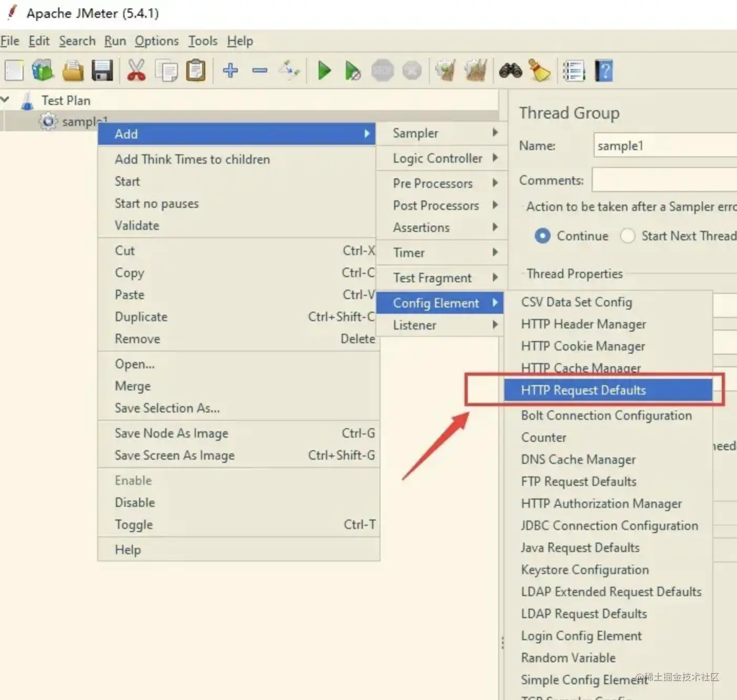
Task: Click the Open file folder toolbar icon
Action: pyautogui.click(x=72, y=70)
